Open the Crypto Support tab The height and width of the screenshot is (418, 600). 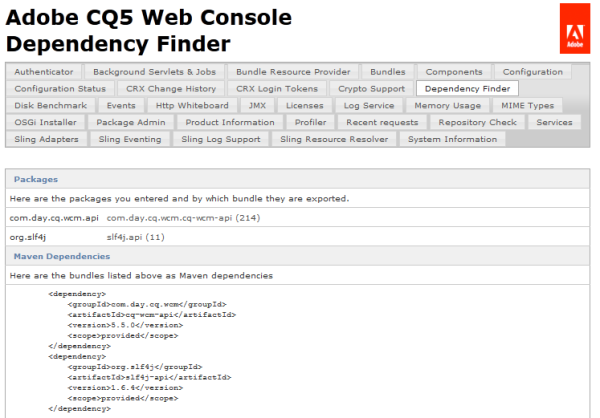click(x=372, y=89)
